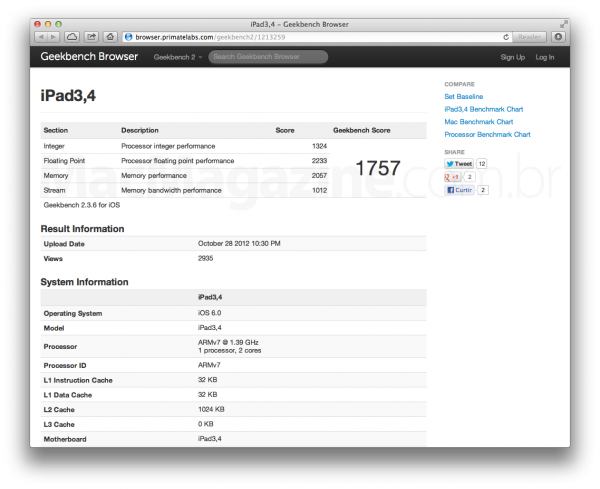This screenshot has height=489, width=600.
Task: Click the iPad3,4 page heading
Action: tap(68, 96)
